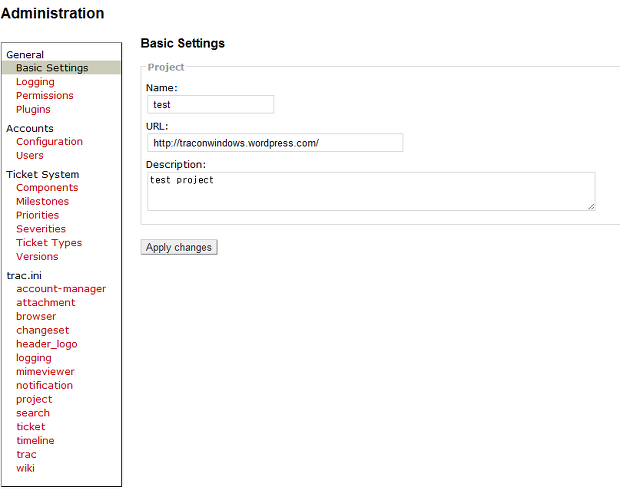Open changeset trac.ini section
The image size is (620, 490).
pos(43,331)
